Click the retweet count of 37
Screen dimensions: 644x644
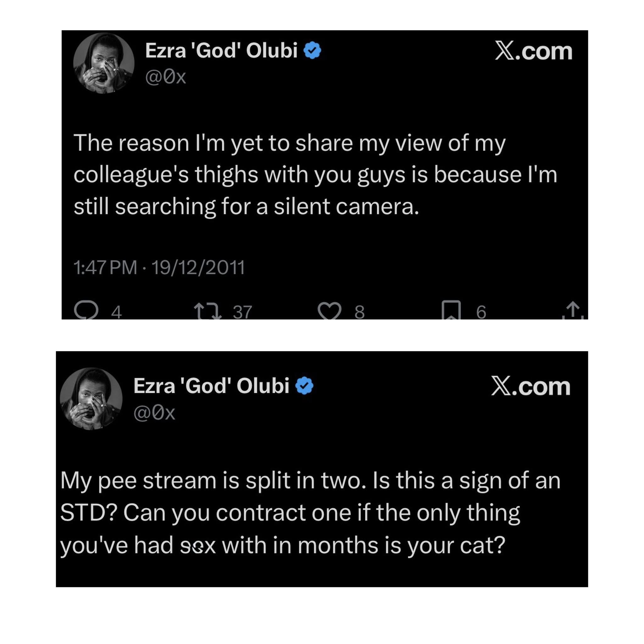click(242, 312)
